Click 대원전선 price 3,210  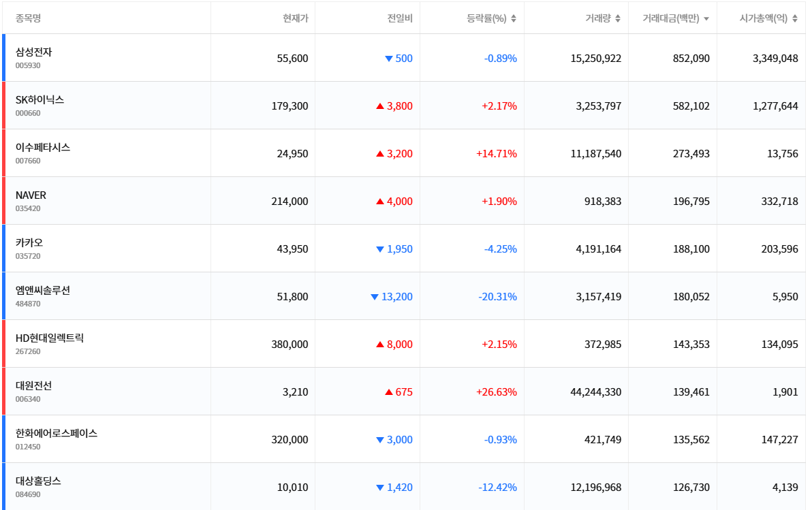point(296,392)
